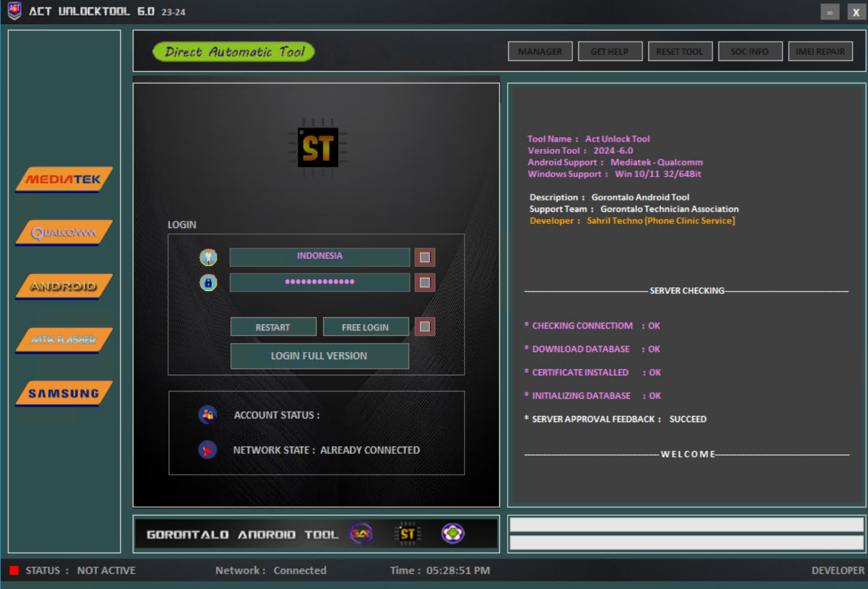
Task: Click FREE LOGIN button
Action: click(x=366, y=327)
